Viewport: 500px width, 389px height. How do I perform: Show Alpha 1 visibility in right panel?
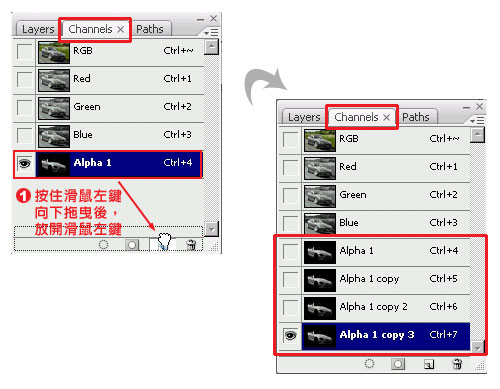point(290,252)
